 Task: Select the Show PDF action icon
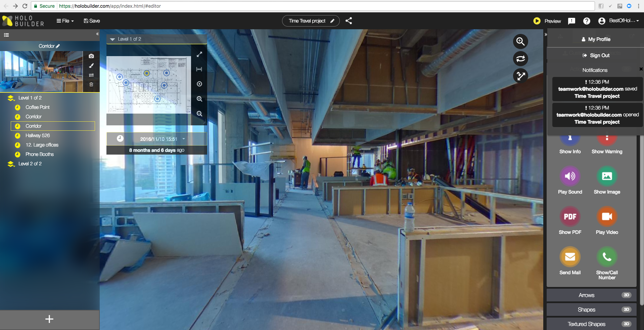pyautogui.click(x=570, y=216)
